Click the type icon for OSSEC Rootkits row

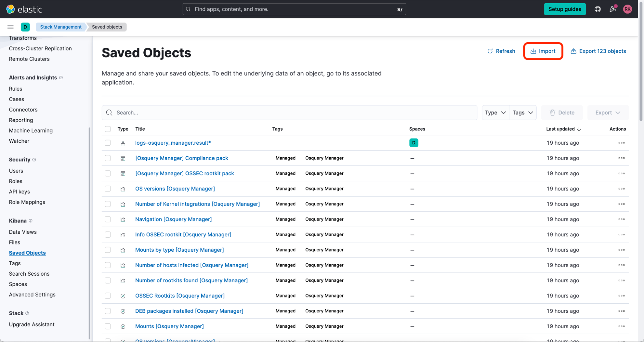pyautogui.click(x=123, y=296)
